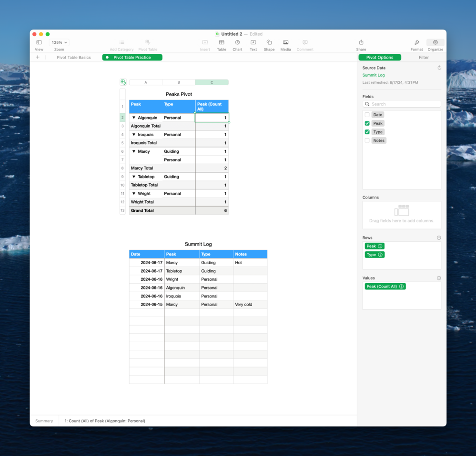Uncheck the Peak field checkbox
The height and width of the screenshot is (456, 476).
pyautogui.click(x=367, y=123)
